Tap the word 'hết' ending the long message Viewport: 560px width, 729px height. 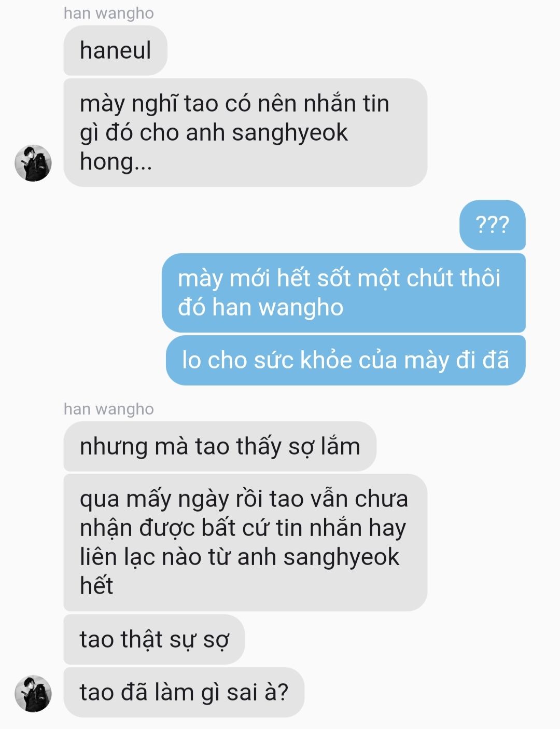click(96, 586)
